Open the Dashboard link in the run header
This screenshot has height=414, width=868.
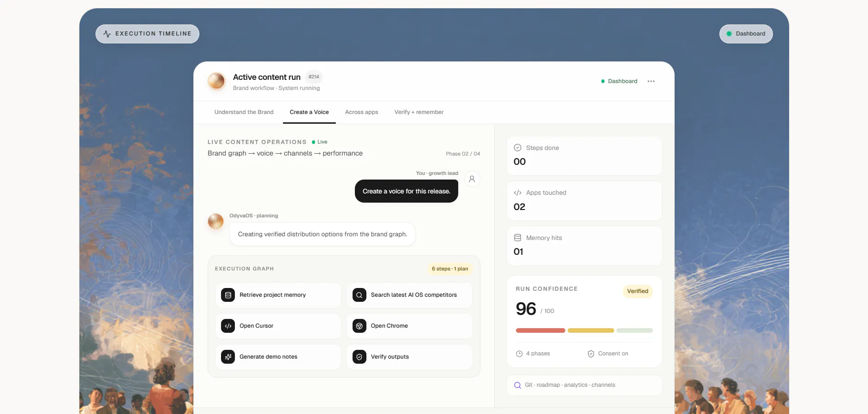pos(619,81)
